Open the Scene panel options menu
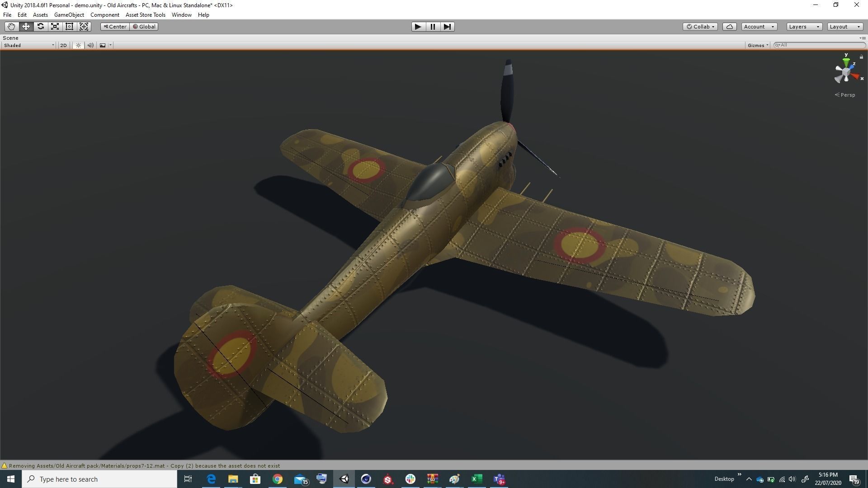This screenshot has height=488, width=868. pos(863,38)
